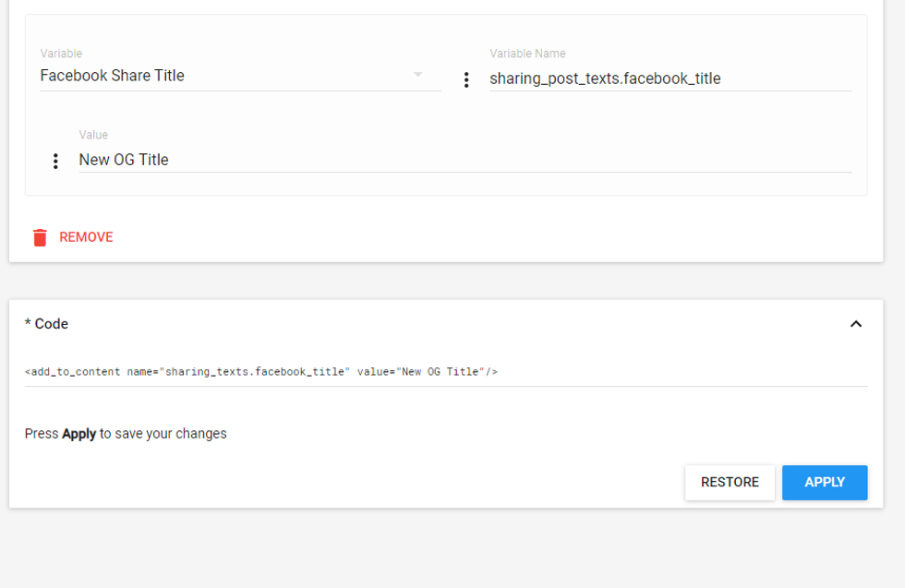Select the Facebook Share Title combo box text
Viewport: 905px width, 588px height.
pos(113,76)
